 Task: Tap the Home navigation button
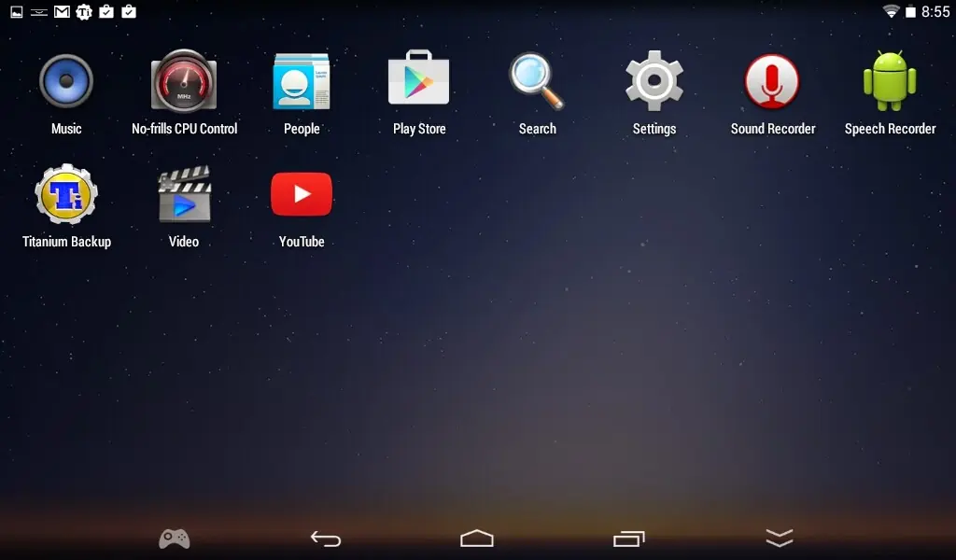point(477,539)
